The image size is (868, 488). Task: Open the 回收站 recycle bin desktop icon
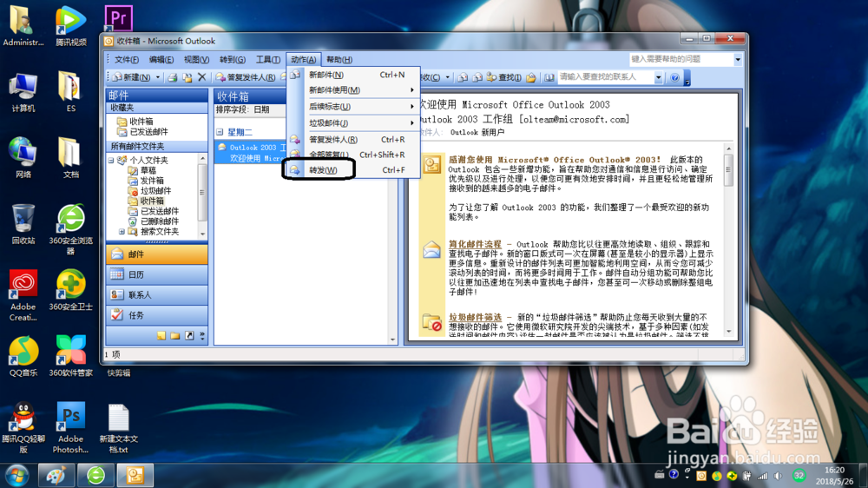tap(23, 224)
